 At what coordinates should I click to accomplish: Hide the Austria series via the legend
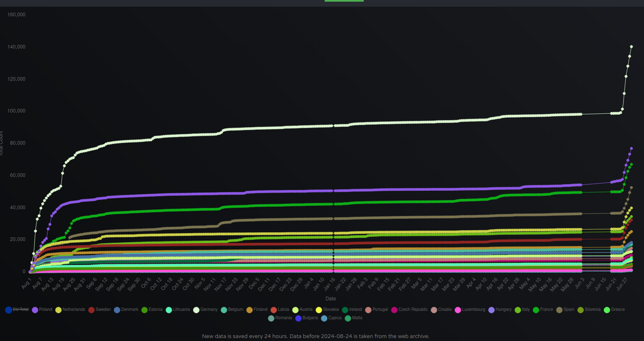(302, 310)
